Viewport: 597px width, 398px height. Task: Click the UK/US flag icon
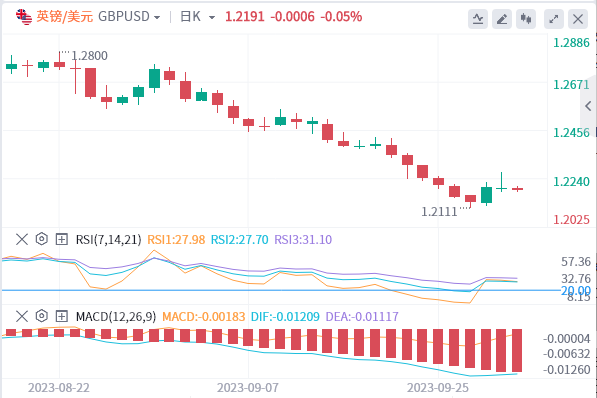click(24, 17)
